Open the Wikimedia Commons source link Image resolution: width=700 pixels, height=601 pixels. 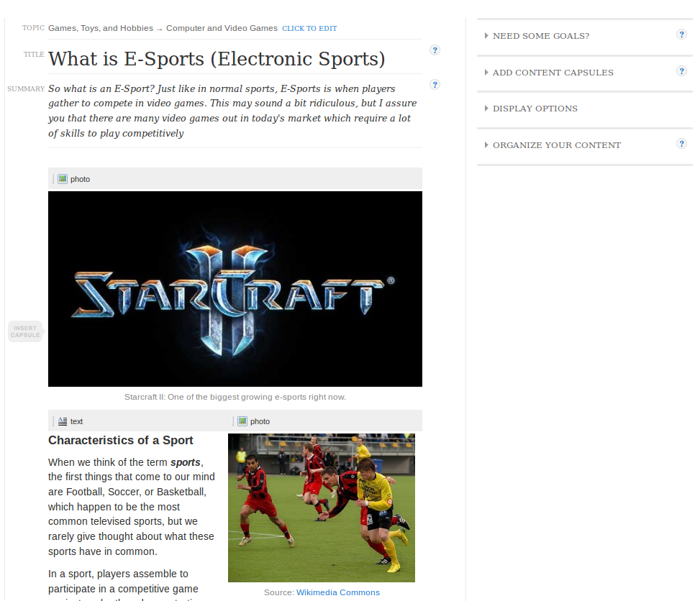click(x=338, y=592)
